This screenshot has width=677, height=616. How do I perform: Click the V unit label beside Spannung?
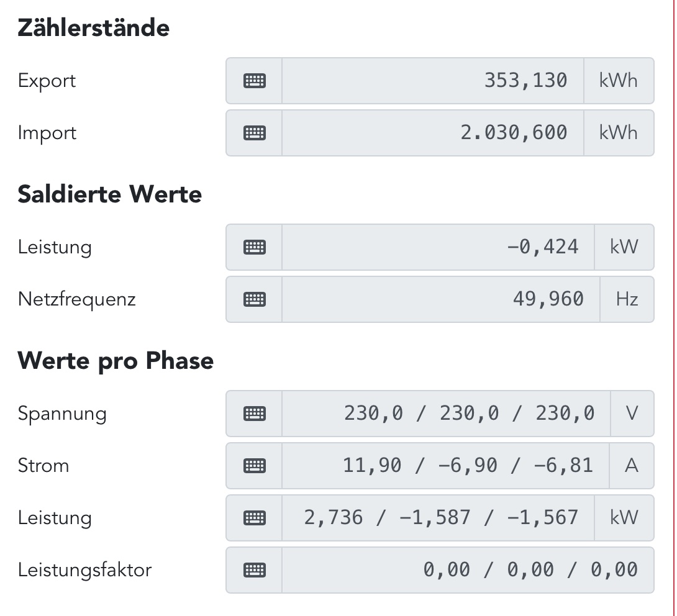tap(632, 414)
